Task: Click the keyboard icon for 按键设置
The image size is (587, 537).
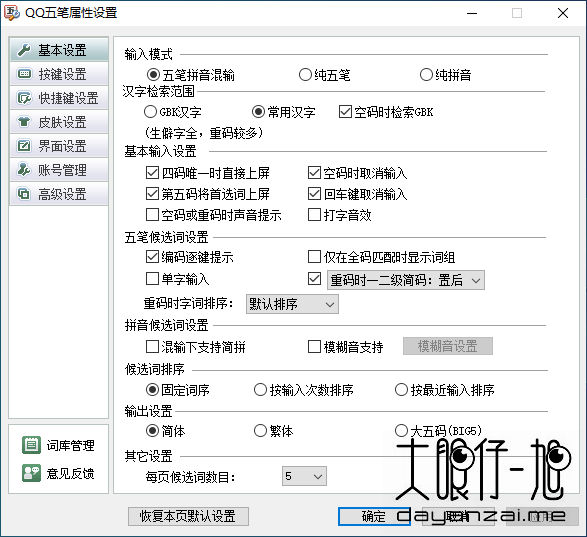Action: point(24,74)
